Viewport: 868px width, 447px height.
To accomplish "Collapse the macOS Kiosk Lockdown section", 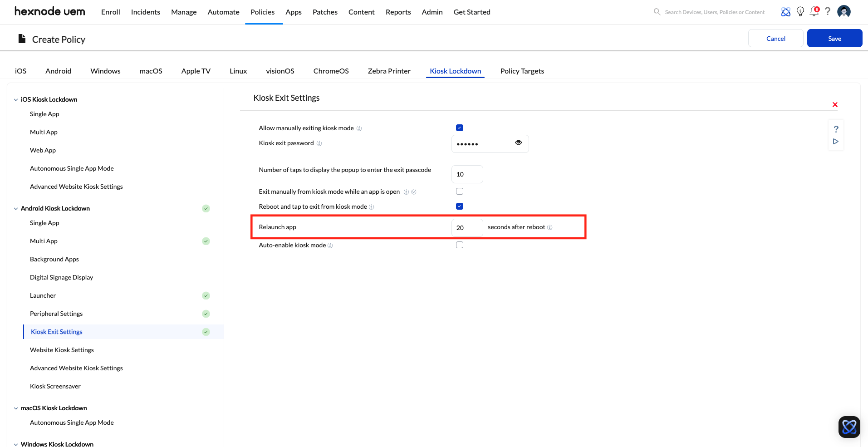I will point(16,408).
